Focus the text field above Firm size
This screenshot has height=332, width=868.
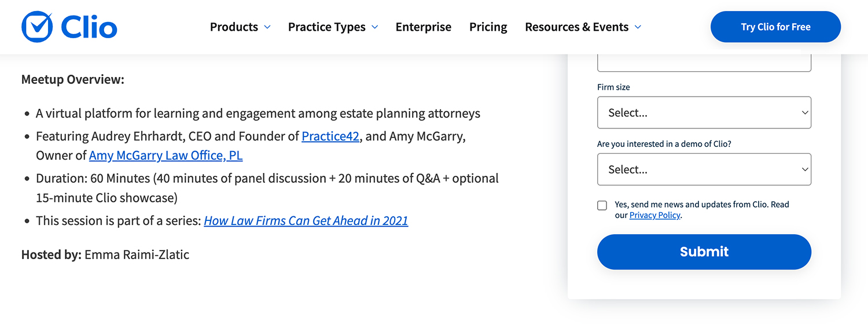704,62
